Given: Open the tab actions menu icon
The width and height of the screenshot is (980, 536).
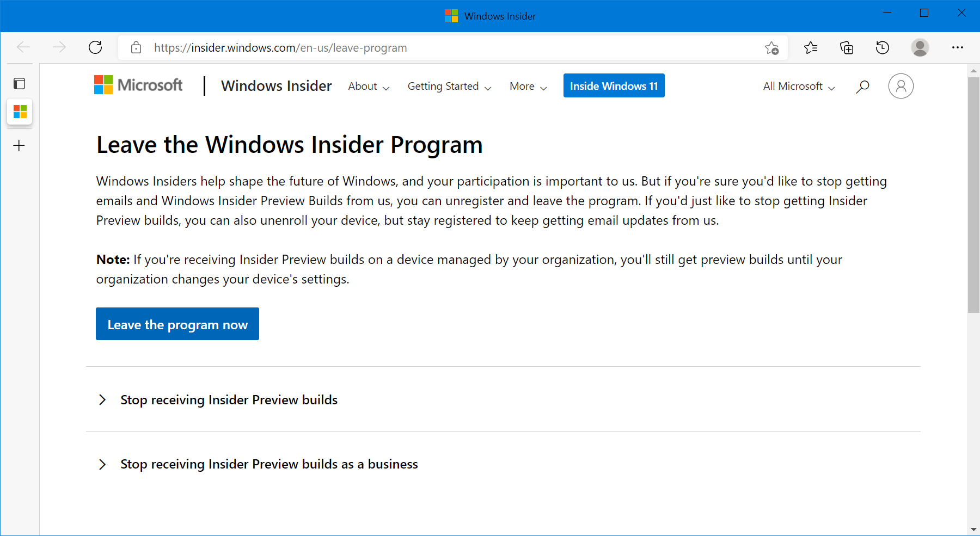Looking at the screenshot, I should pyautogui.click(x=20, y=84).
